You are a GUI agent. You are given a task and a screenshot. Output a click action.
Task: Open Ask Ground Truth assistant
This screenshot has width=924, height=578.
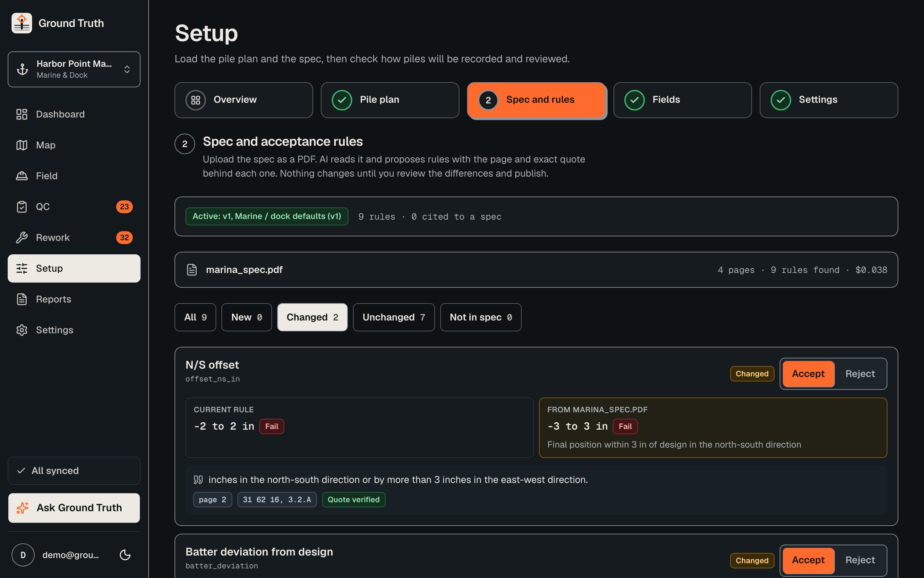(x=74, y=508)
